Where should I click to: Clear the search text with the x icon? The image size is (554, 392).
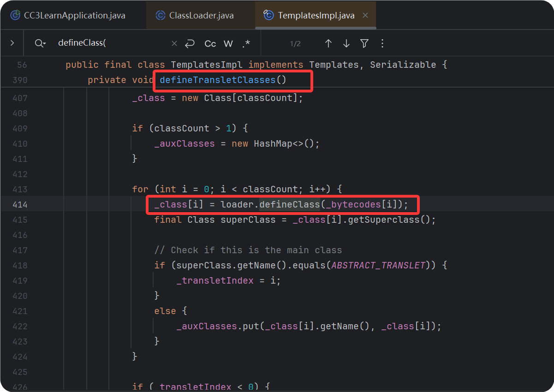tap(174, 43)
